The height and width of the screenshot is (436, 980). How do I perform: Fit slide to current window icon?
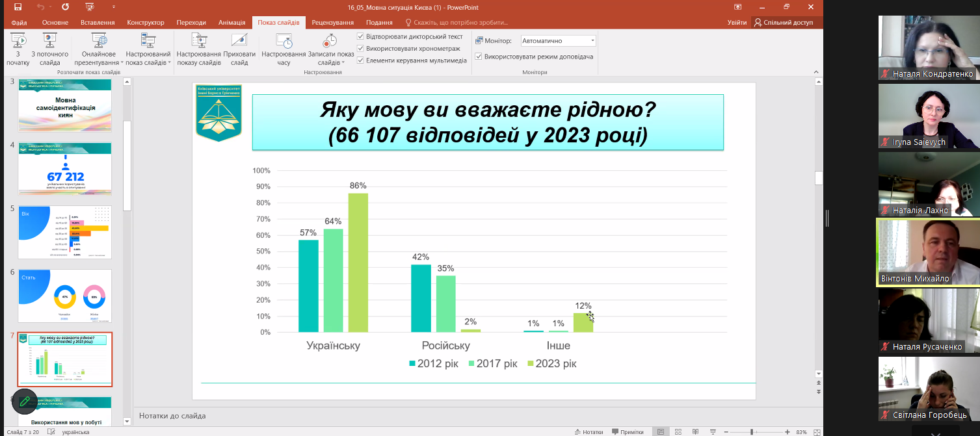[816, 432]
